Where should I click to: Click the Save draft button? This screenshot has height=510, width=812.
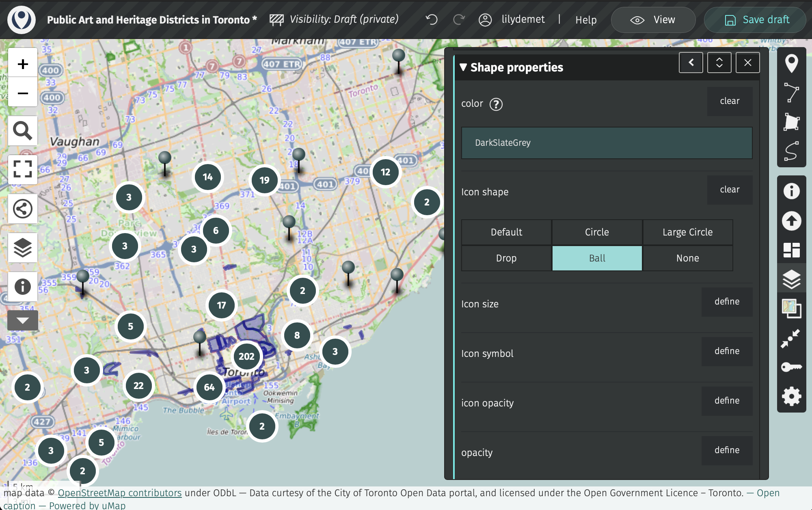coord(755,19)
